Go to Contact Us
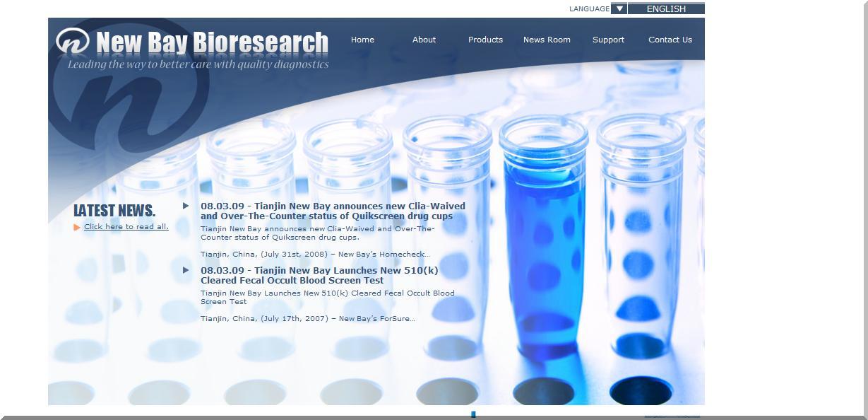The width and height of the screenshot is (868, 420). coord(670,40)
